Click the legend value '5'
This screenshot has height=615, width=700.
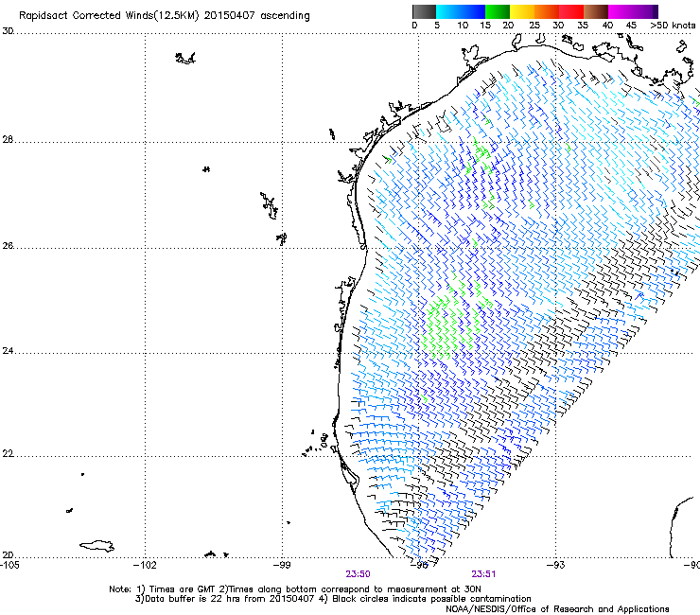point(437,26)
